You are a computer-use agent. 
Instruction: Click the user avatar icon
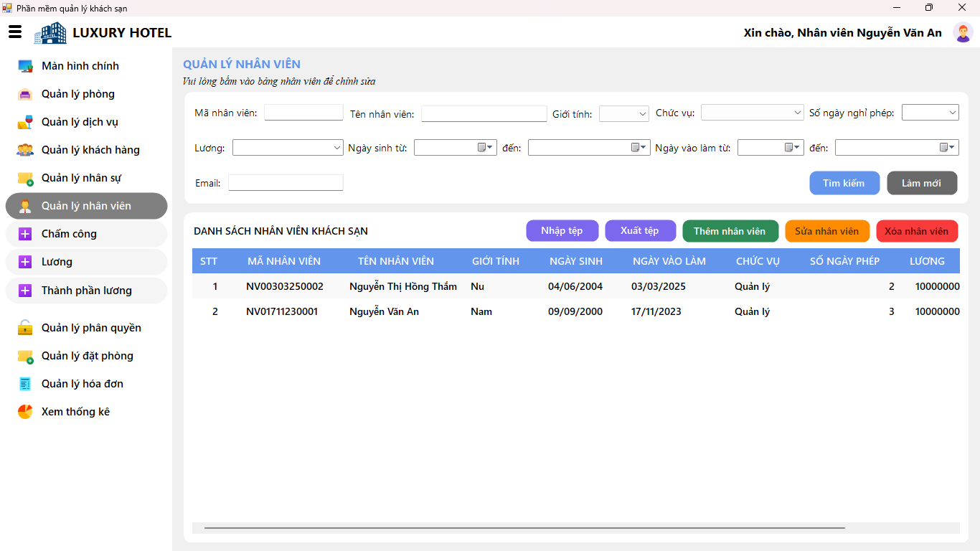click(962, 32)
